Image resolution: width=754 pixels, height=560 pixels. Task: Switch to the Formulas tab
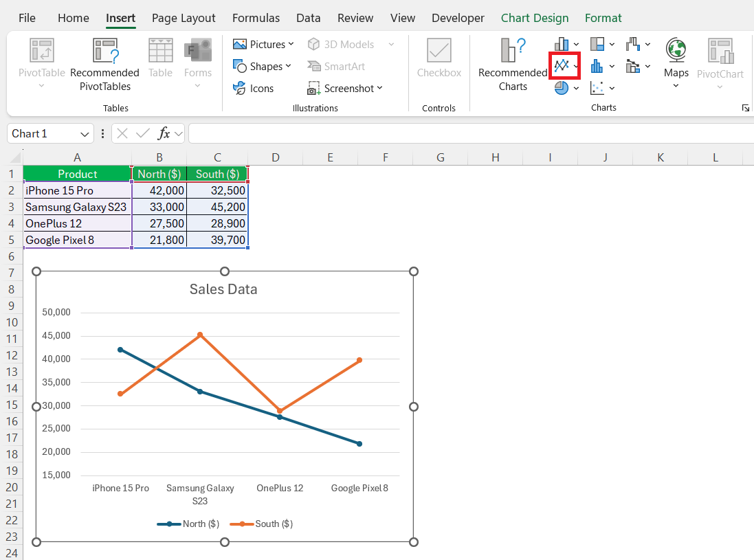point(256,19)
